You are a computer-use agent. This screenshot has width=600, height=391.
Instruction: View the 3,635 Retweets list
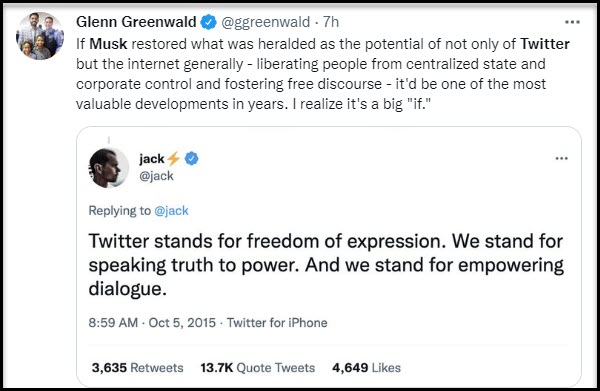tap(138, 368)
